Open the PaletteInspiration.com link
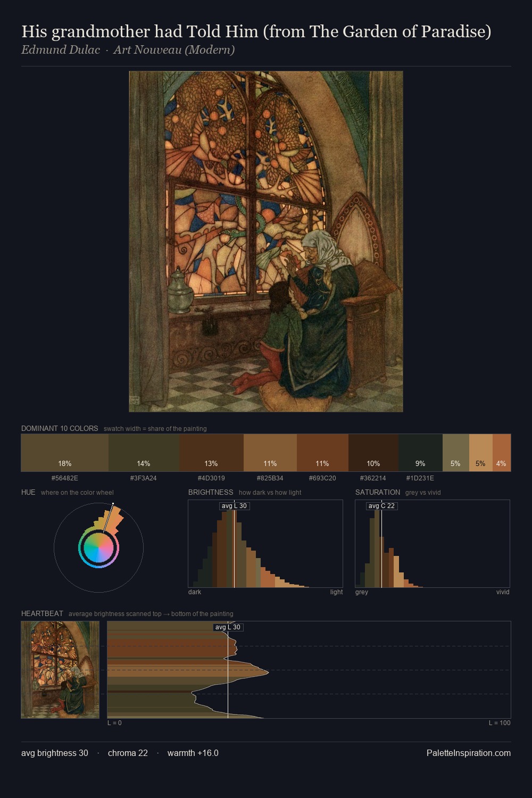 (x=469, y=753)
